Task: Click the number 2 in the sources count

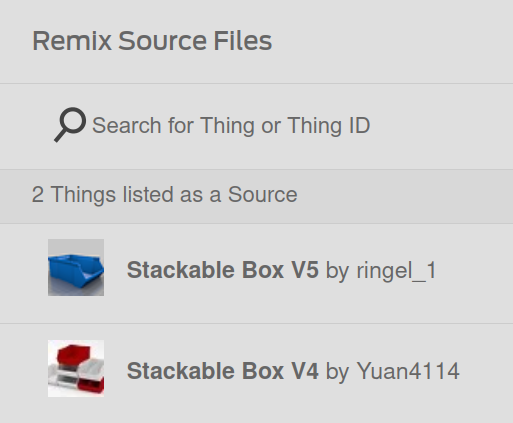Action: pyautogui.click(x=38, y=194)
